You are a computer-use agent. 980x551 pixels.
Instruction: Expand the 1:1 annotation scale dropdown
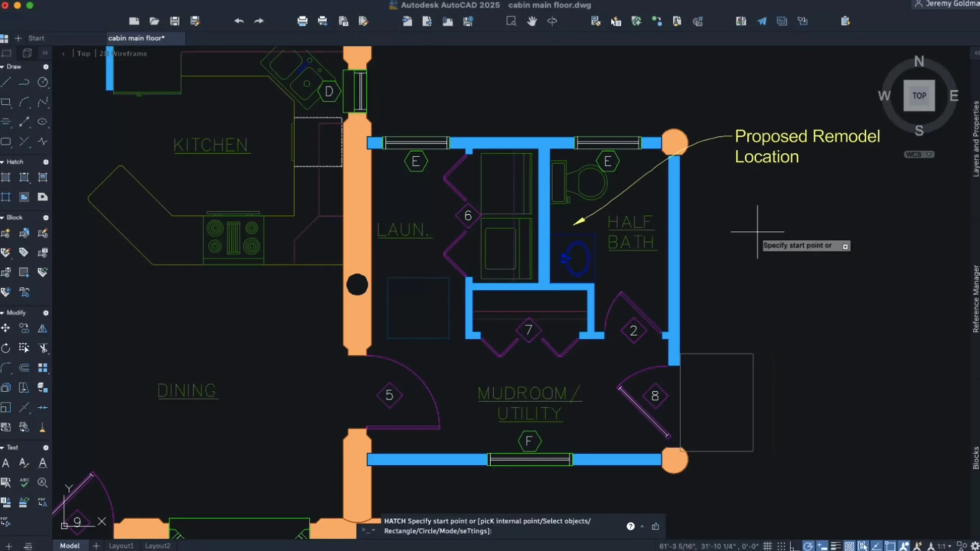(x=949, y=545)
